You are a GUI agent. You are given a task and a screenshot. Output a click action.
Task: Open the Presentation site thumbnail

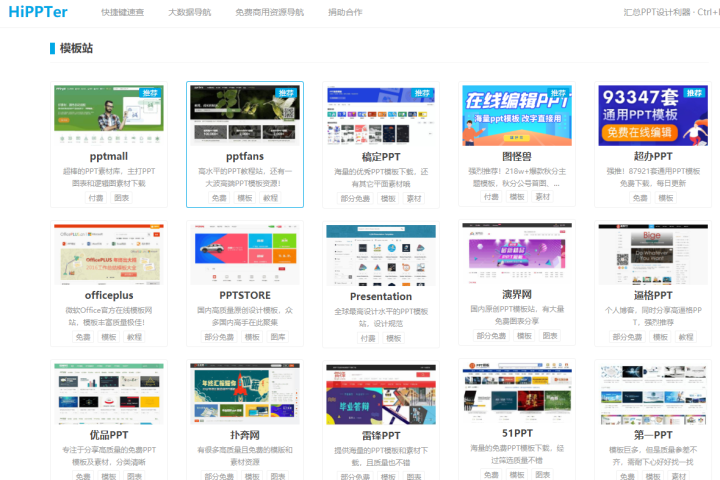coord(381,255)
